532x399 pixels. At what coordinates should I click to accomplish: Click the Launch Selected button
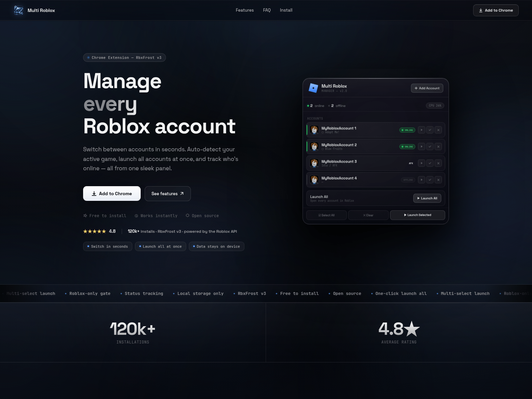[418, 215]
